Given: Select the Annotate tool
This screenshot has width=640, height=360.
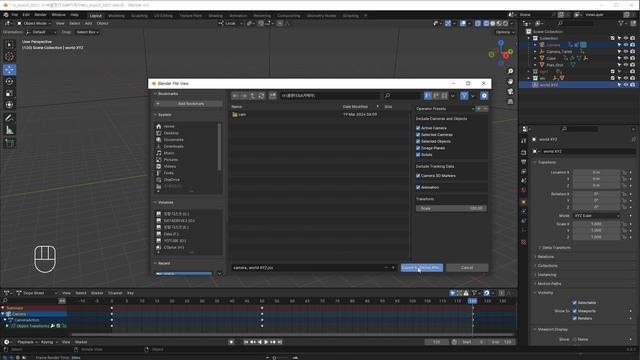Looking at the screenshot, I should point(9,118).
